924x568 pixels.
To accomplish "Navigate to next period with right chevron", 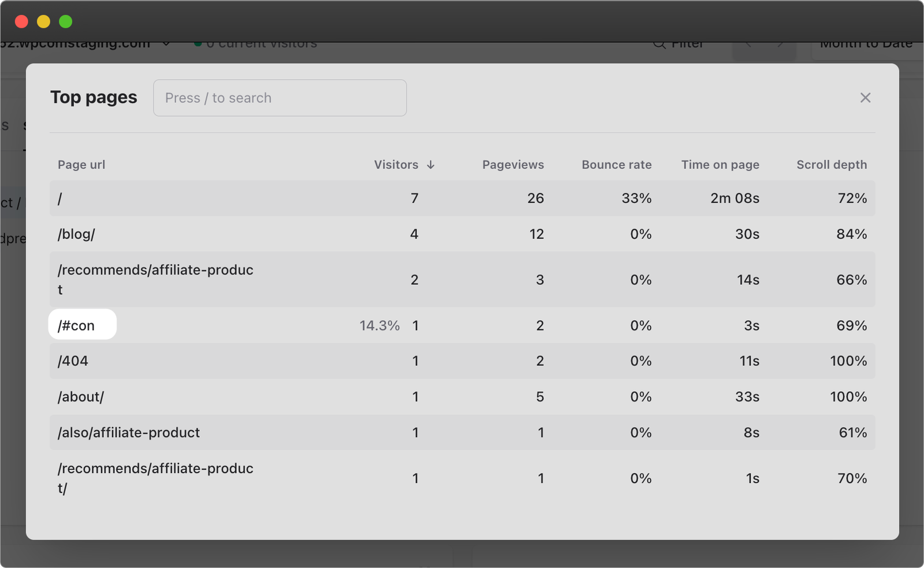I will tap(782, 43).
